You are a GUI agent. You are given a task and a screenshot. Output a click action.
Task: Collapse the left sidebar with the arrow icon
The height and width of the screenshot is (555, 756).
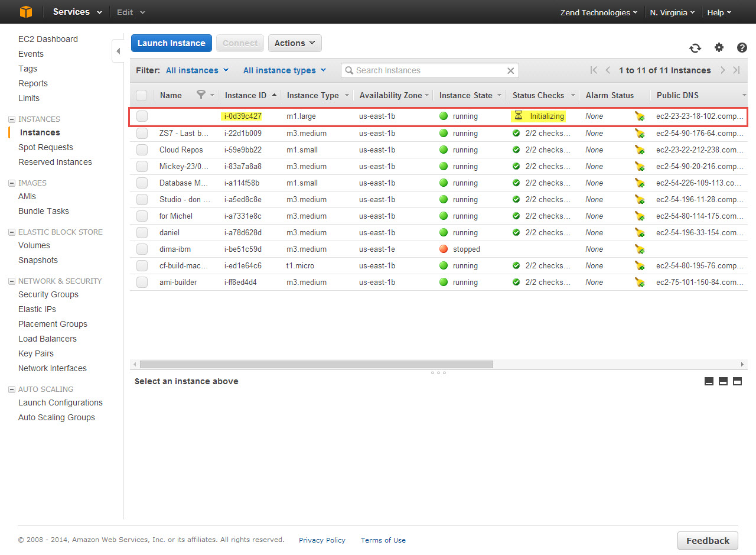click(x=118, y=51)
